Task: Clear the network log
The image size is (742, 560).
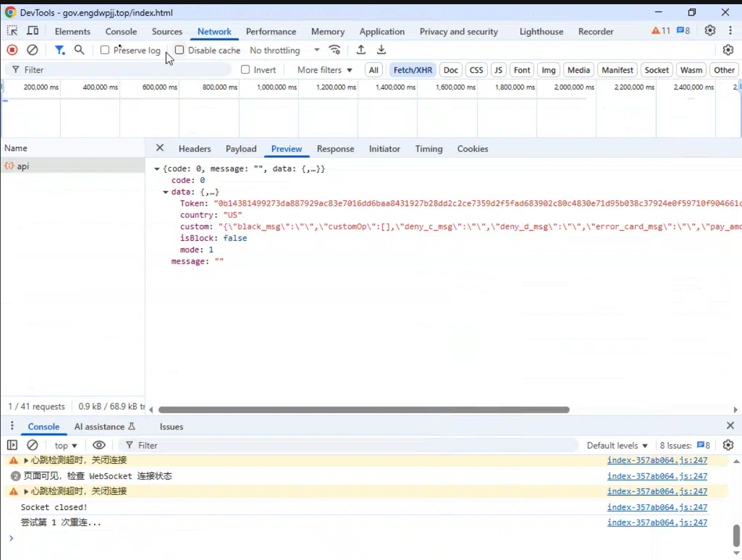Action: coord(33,50)
